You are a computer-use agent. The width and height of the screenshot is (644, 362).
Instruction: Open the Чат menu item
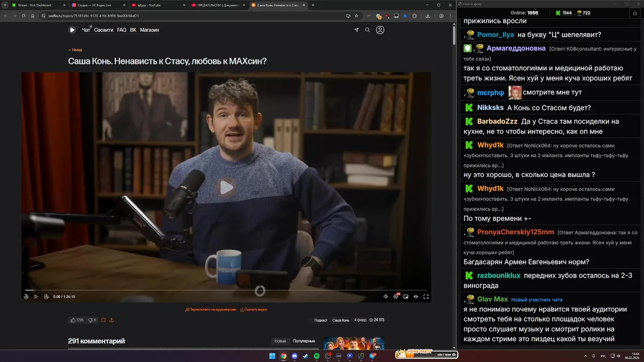coord(86,30)
